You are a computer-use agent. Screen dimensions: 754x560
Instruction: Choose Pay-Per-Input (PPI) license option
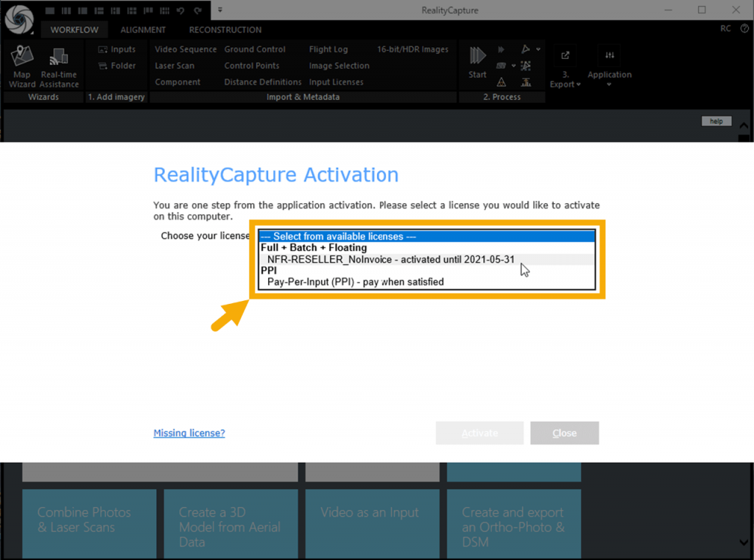tap(355, 282)
